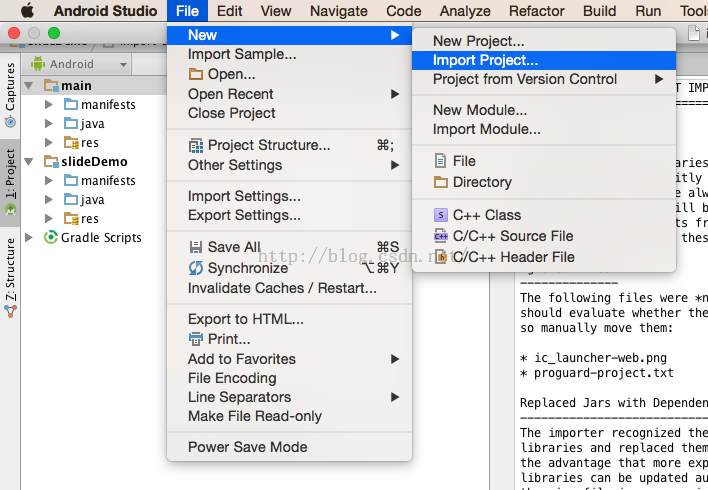This screenshot has height=490, width=708.
Task: Toggle Power Save Mode
Action: [x=289, y=447]
